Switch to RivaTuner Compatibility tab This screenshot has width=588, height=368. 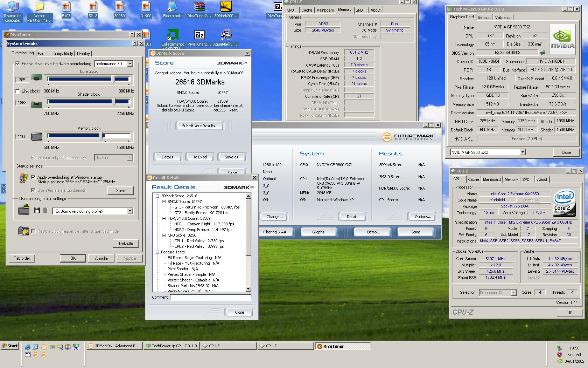[63, 54]
